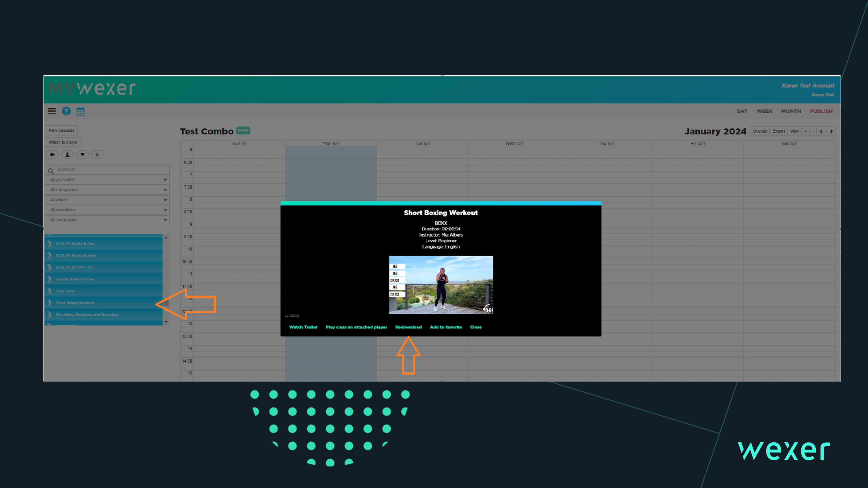Click the boxing workout video thumbnail
Viewport: 868px width, 488px height.
[x=441, y=285]
